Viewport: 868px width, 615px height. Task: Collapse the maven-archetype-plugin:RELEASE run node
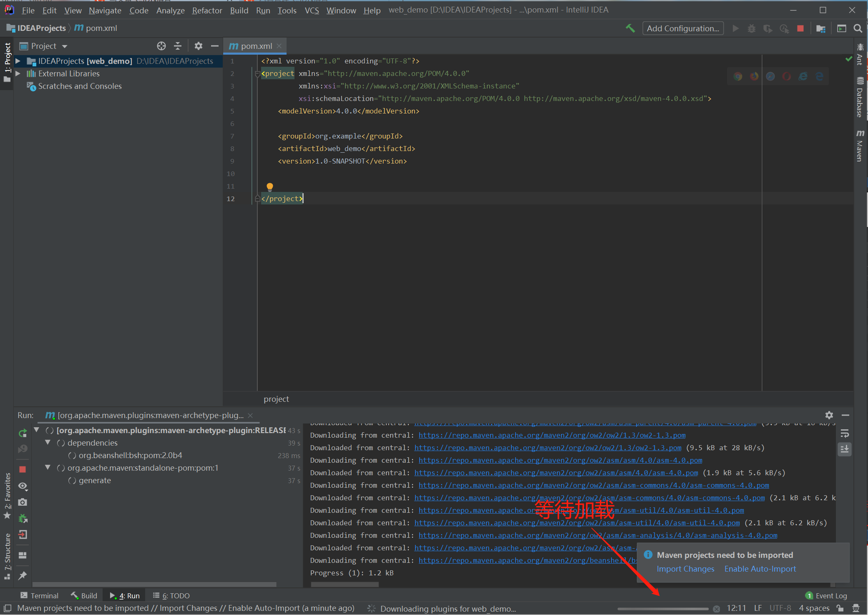click(x=37, y=430)
